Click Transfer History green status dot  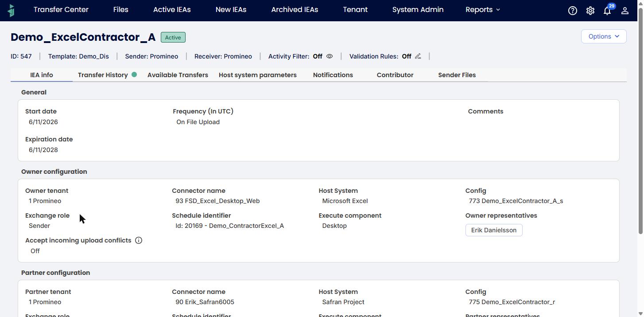tap(134, 74)
